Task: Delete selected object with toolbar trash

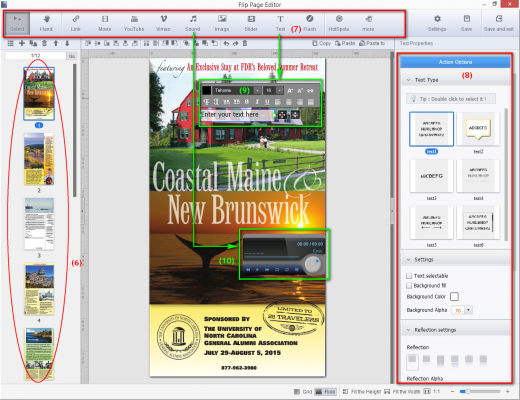Action: point(245,43)
